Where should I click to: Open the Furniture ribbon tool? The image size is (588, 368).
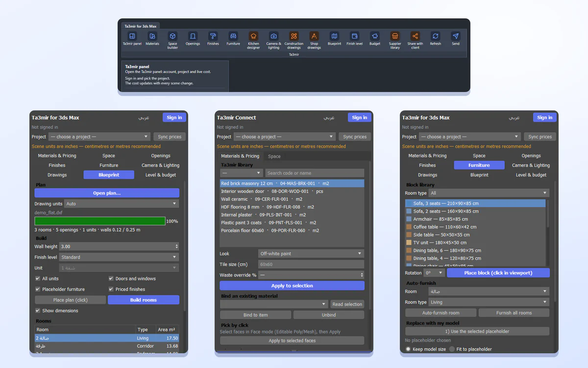pyautogui.click(x=233, y=36)
